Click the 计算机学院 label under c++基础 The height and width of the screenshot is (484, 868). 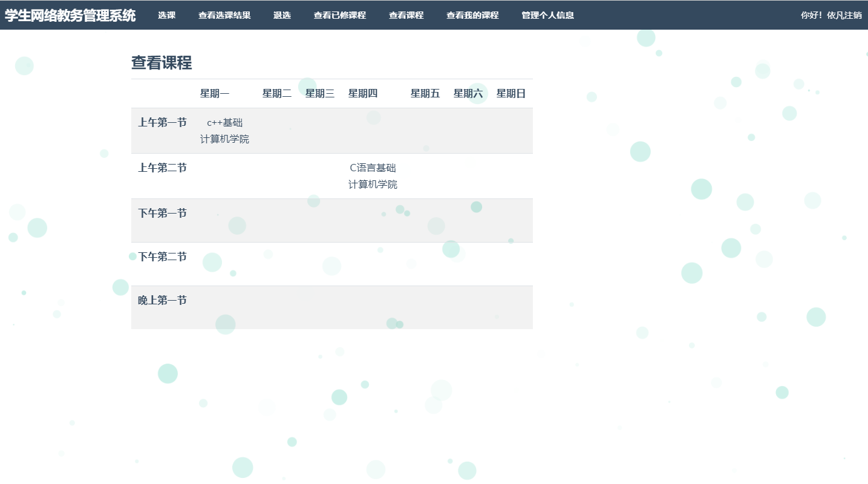[224, 139]
